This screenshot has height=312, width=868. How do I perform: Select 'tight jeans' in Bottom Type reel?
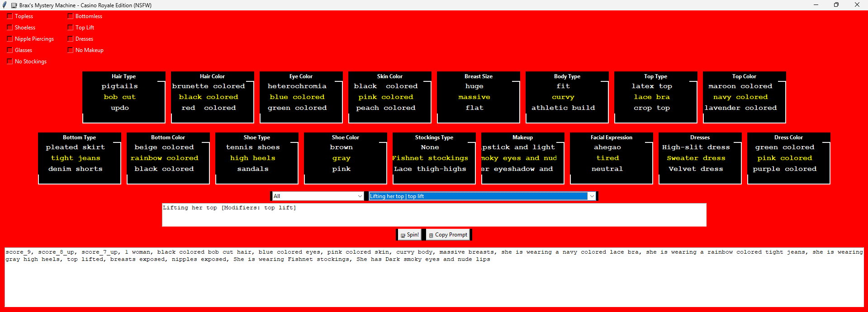point(75,158)
